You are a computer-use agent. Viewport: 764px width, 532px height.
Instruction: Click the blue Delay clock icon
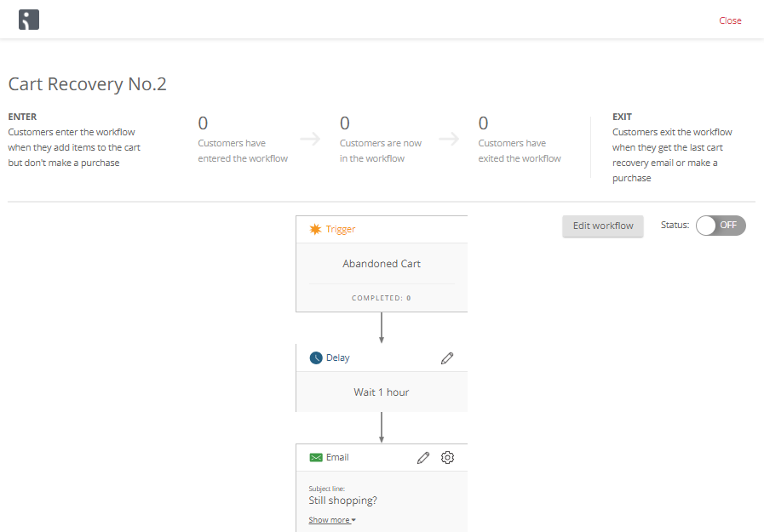coord(316,358)
